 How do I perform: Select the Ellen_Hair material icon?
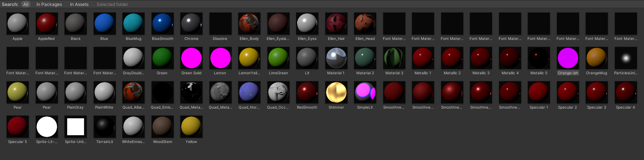coord(336,24)
